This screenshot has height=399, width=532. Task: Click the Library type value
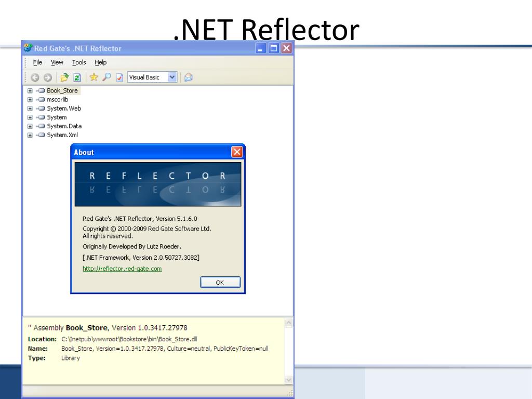tap(71, 358)
